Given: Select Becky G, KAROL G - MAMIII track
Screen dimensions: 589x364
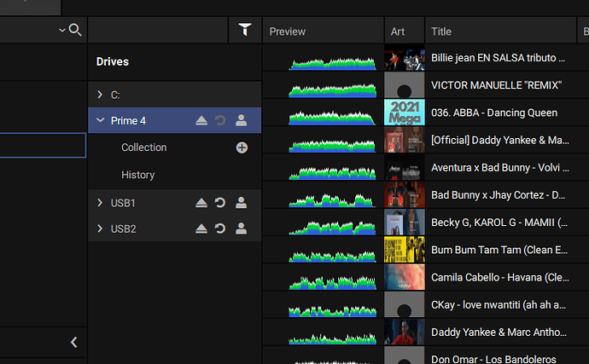Looking at the screenshot, I should 499,222.
